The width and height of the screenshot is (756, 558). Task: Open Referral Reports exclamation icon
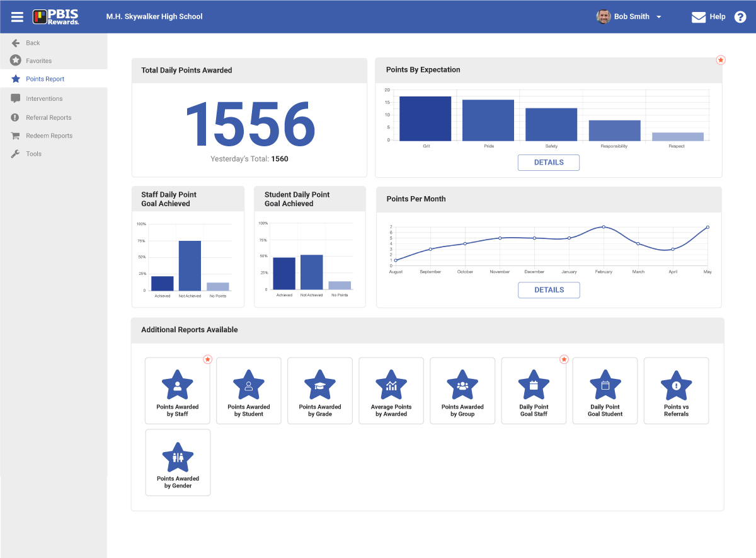16,117
